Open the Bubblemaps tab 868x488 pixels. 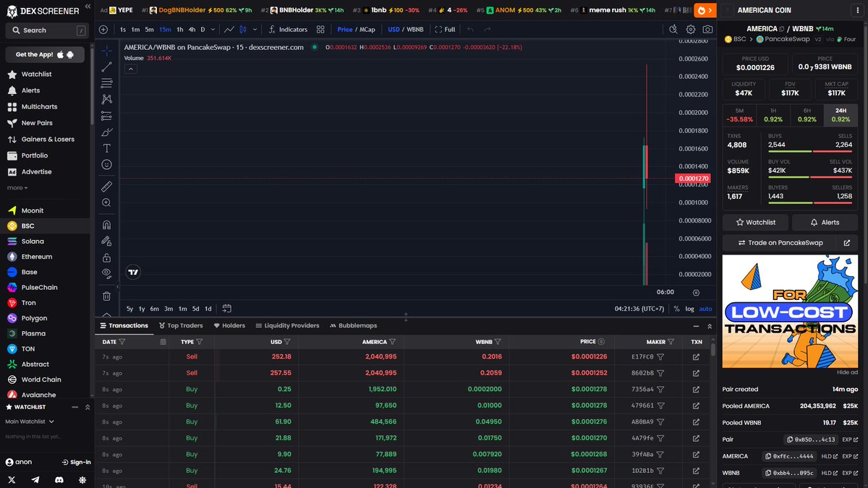click(353, 325)
